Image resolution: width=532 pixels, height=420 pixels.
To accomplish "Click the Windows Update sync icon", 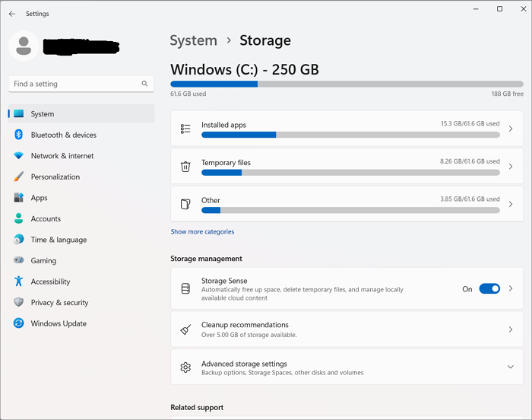I will coord(18,323).
